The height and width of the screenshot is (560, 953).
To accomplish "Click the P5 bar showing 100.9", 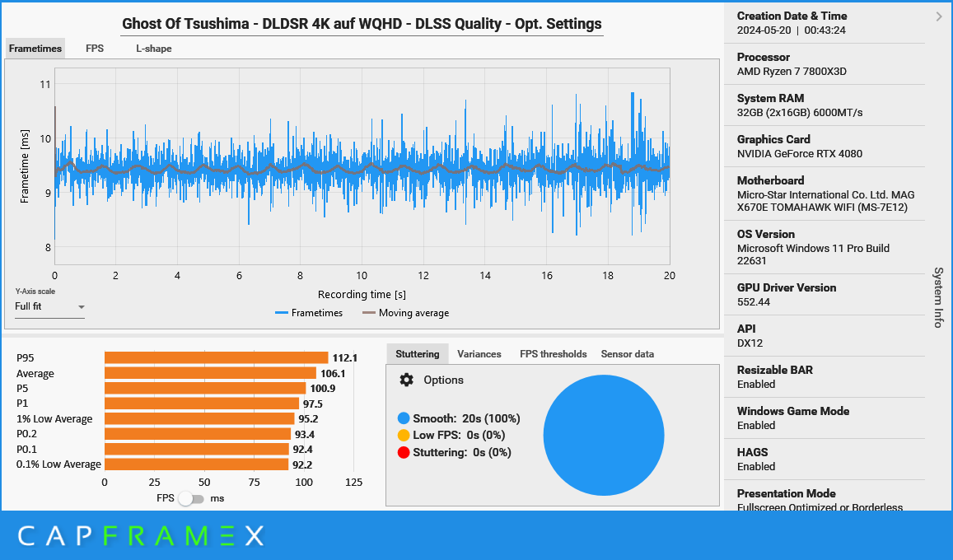I will pyautogui.click(x=205, y=389).
